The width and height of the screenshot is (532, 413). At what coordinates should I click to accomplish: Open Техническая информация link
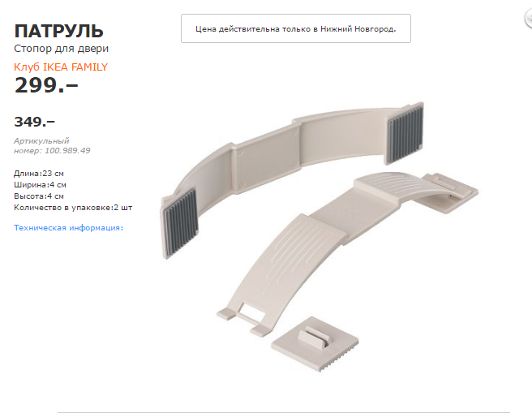tap(69, 228)
